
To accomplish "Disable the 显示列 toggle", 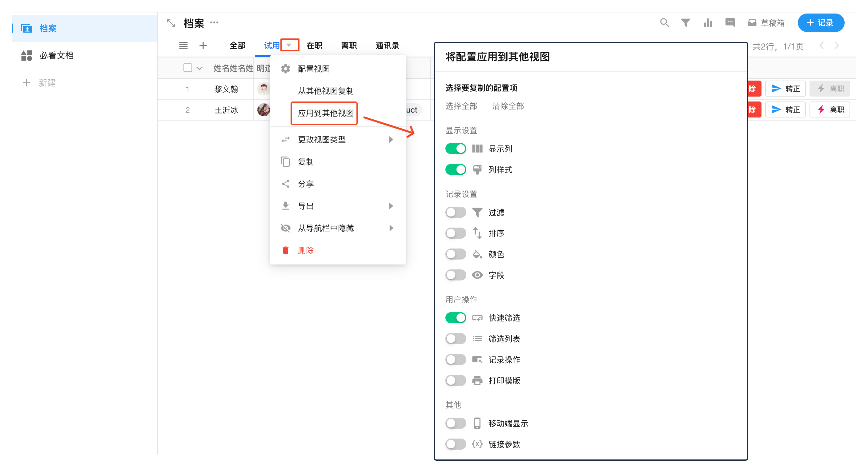I will tap(456, 149).
